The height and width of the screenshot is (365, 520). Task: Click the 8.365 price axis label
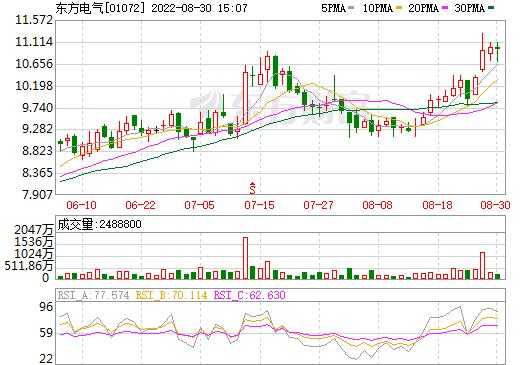[x=37, y=173]
